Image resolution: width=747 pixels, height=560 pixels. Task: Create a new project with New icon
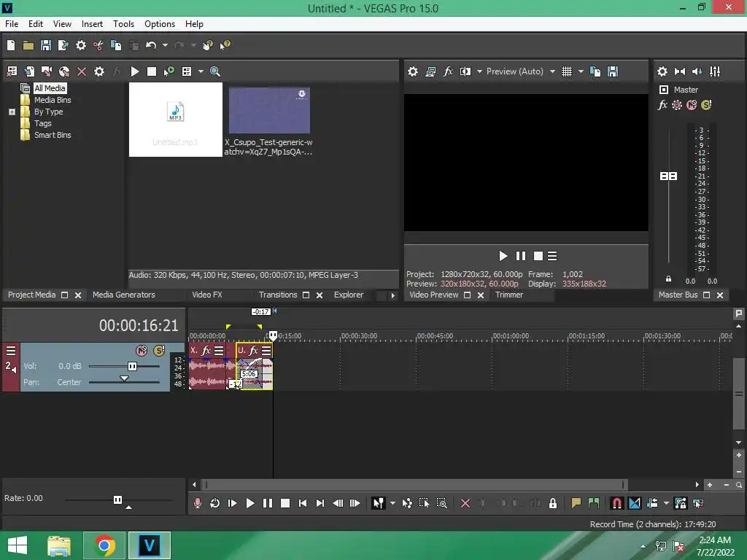click(11, 45)
